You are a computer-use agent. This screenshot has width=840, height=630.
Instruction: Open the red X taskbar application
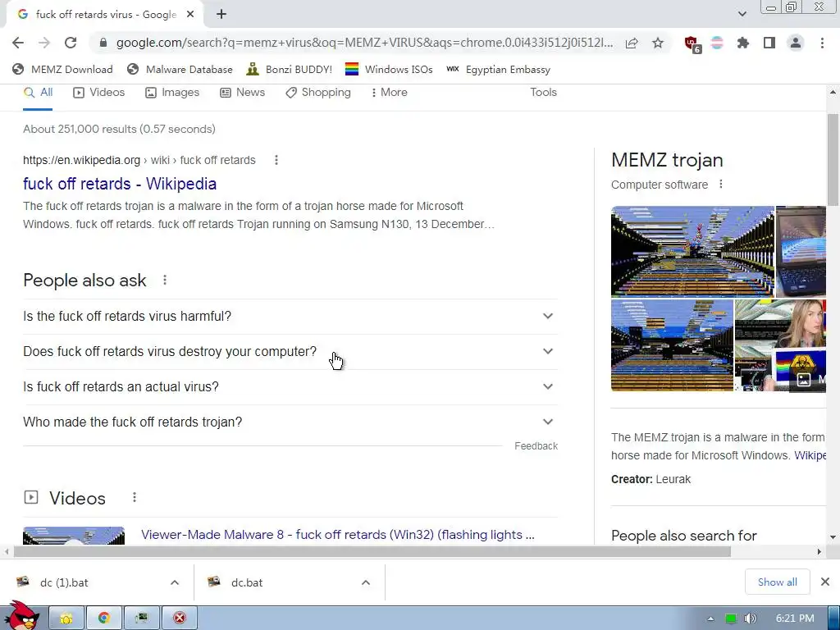pyautogui.click(x=180, y=619)
